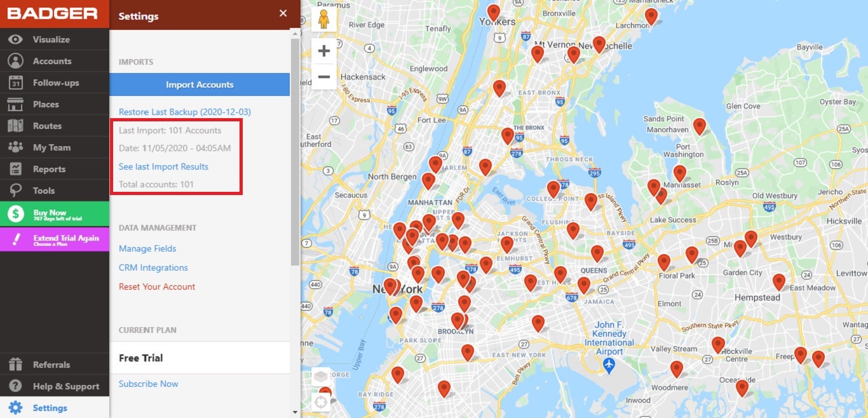Screen dimensions: 868x418
Task: Click the Settings panel scrollbar thumb
Action: (295, 151)
